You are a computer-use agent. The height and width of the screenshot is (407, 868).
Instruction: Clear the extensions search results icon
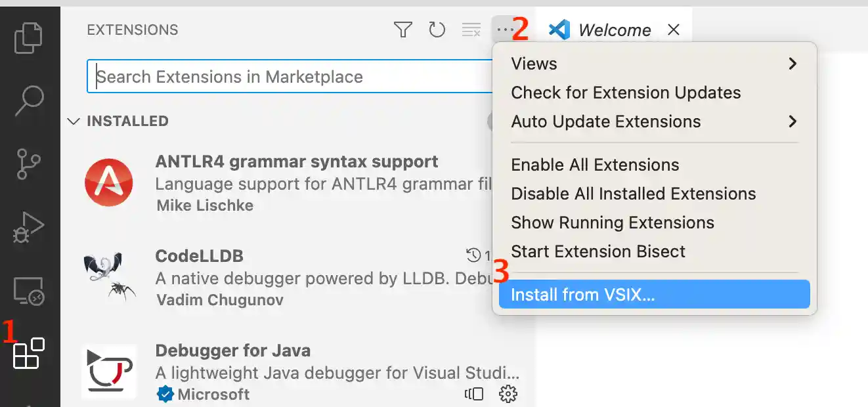[471, 30]
